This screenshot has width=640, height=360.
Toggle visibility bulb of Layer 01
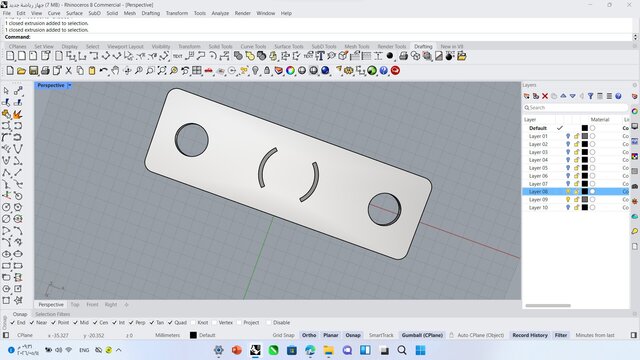[x=568, y=136]
